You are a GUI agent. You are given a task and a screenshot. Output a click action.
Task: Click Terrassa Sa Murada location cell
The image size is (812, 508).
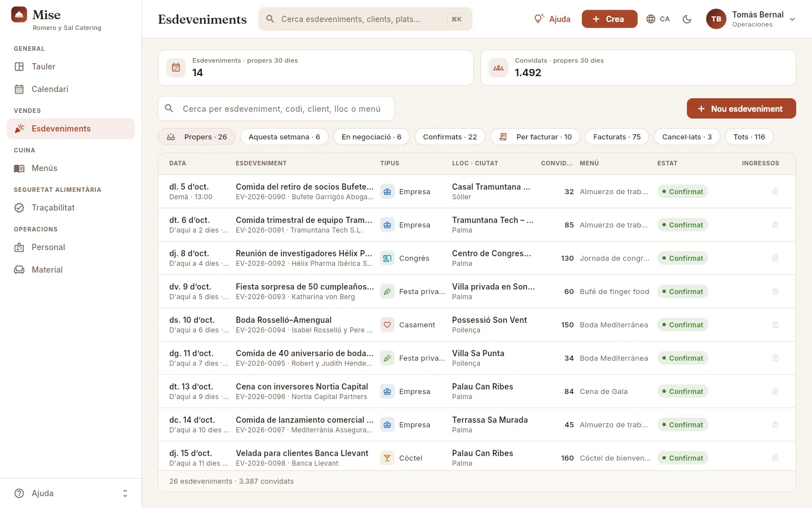489,420
